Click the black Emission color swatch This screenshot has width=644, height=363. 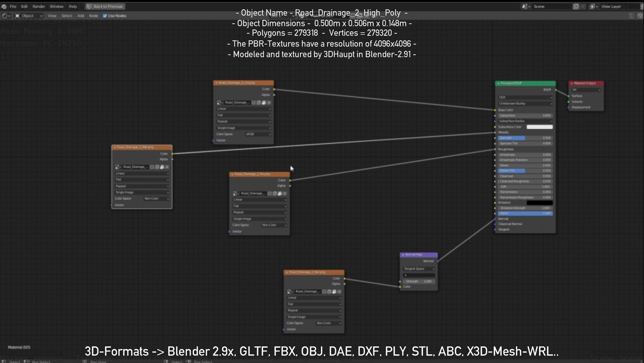click(x=539, y=203)
